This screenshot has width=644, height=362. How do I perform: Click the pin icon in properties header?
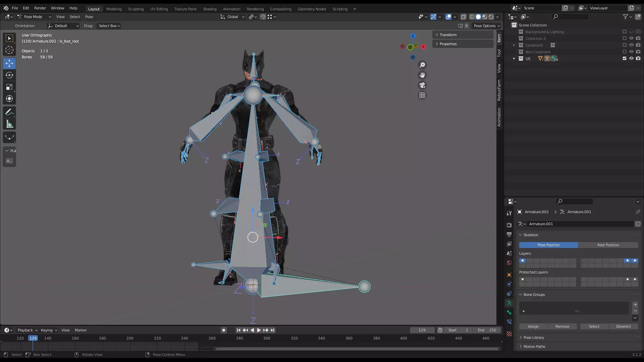638,212
